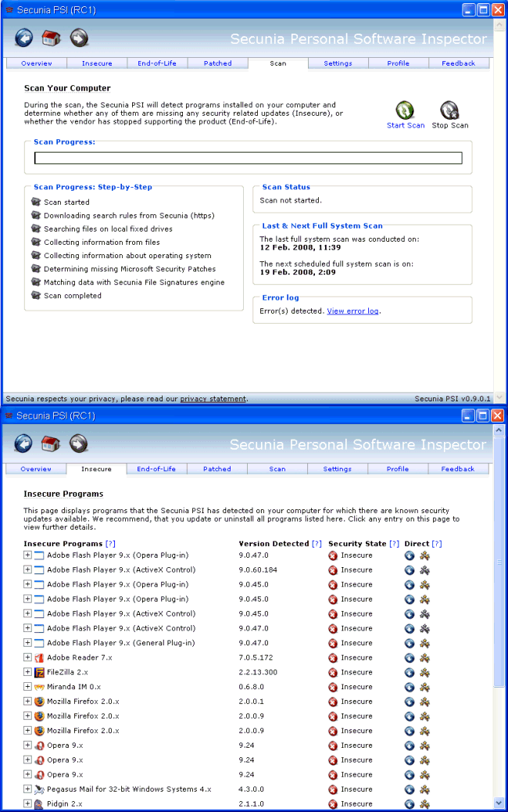Click toolbox icon for Pegasus Mail row
The width and height of the screenshot is (508, 812).
(424, 789)
